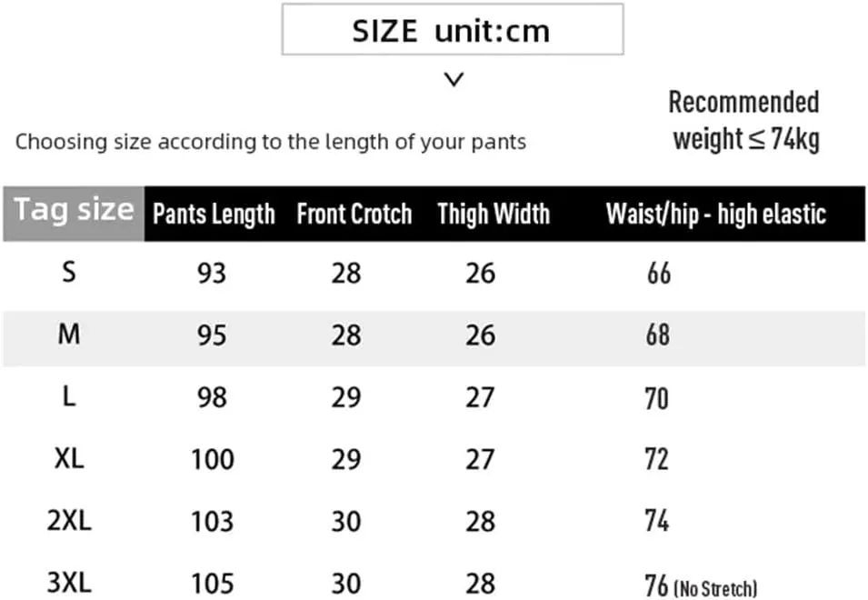Screen dimensions: 868x600
Task: Pick the 3XL size row label
Action: [69, 583]
